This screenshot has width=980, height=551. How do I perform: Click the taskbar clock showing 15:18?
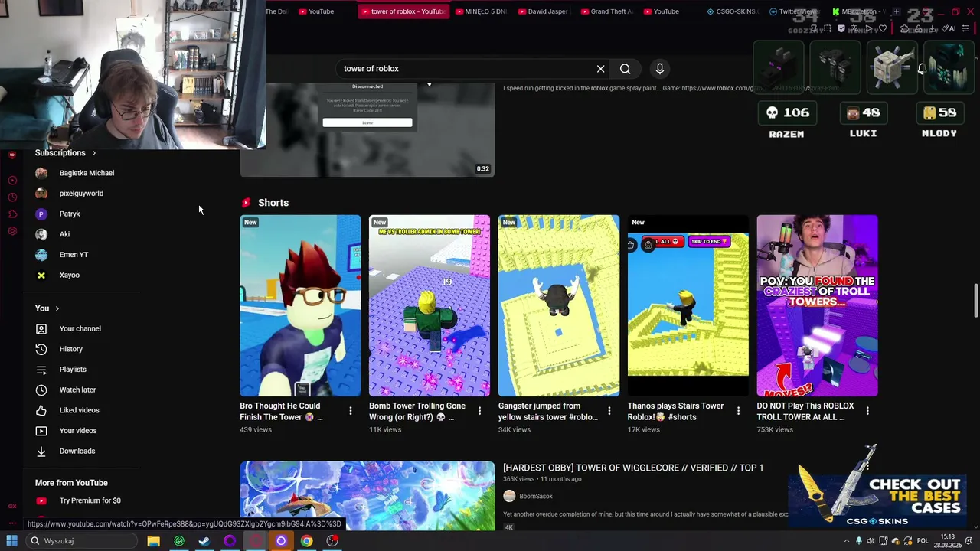[948, 541]
